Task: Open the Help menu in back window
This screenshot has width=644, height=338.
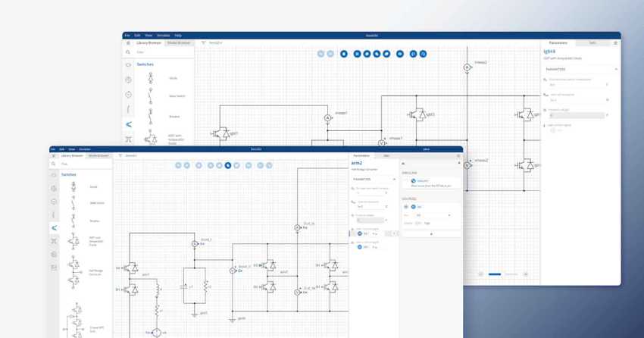Action: coord(178,36)
